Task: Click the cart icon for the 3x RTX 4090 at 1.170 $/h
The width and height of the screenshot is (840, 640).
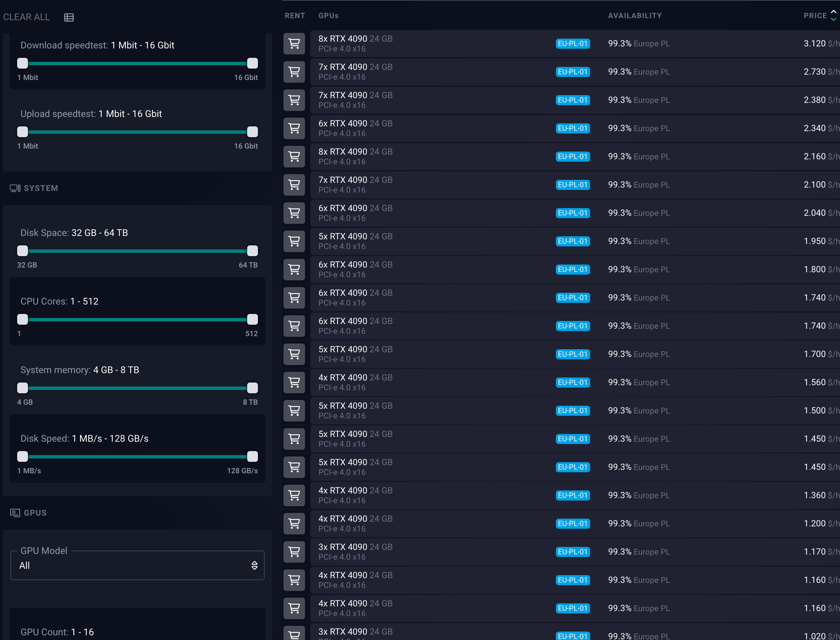Action: coord(294,552)
